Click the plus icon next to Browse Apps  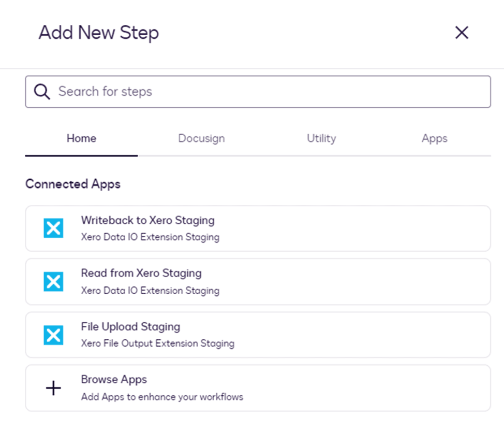(x=53, y=388)
